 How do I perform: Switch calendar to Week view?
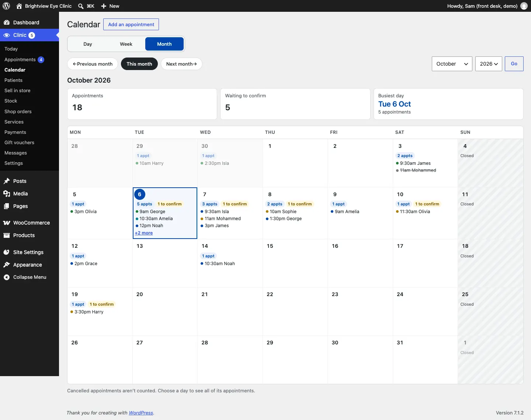tap(126, 44)
